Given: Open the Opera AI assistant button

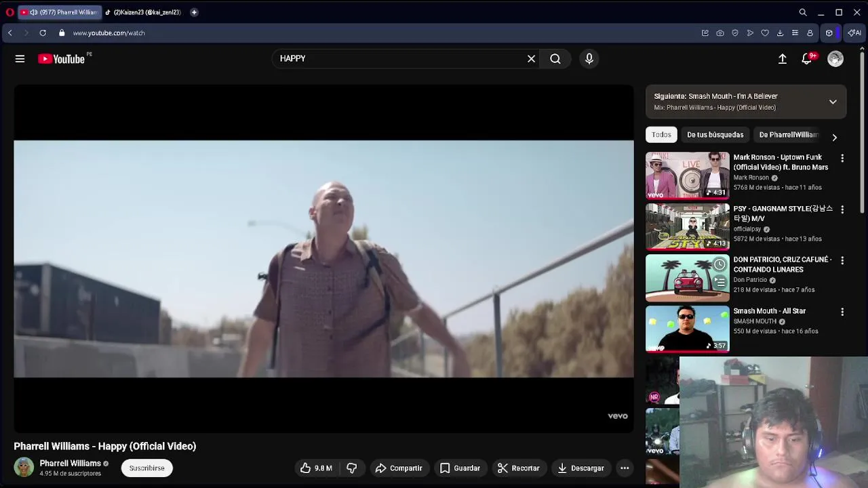Looking at the screenshot, I should [x=854, y=33].
